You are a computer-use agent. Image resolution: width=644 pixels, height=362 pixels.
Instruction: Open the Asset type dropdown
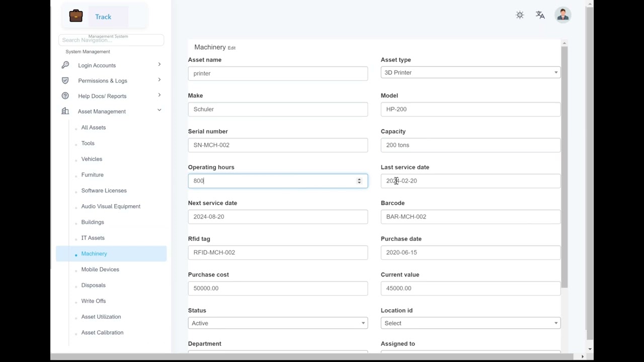tap(470, 72)
